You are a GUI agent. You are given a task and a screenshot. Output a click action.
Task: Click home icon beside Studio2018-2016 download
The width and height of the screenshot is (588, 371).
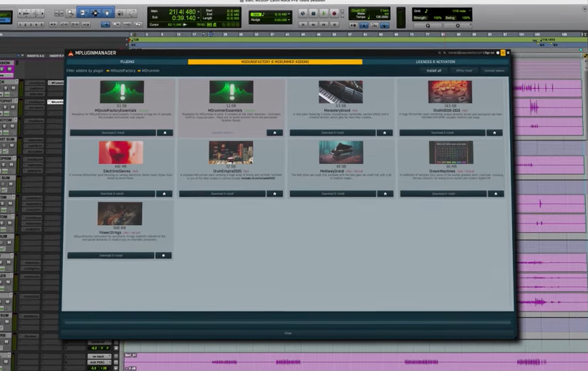point(494,132)
